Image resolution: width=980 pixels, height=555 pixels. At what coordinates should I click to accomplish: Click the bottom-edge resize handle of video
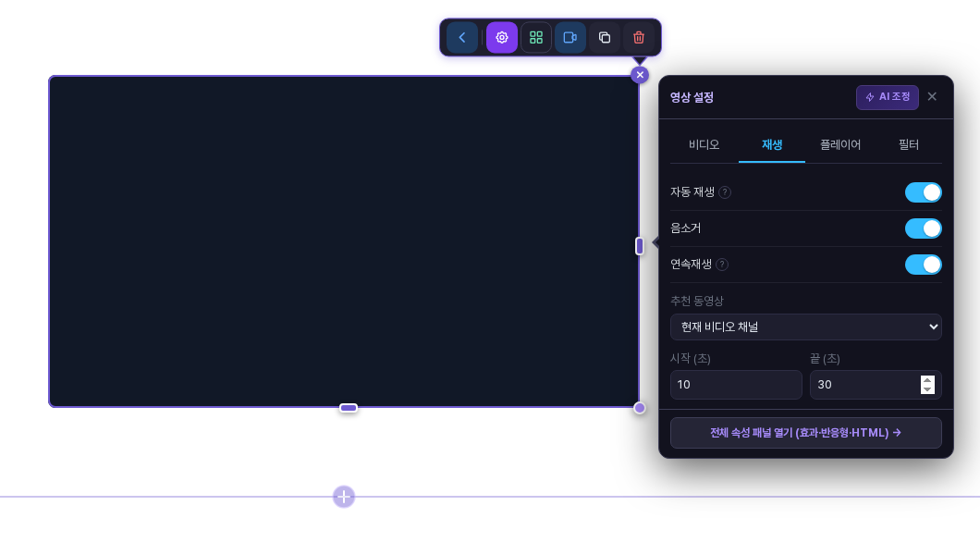tap(349, 408)
